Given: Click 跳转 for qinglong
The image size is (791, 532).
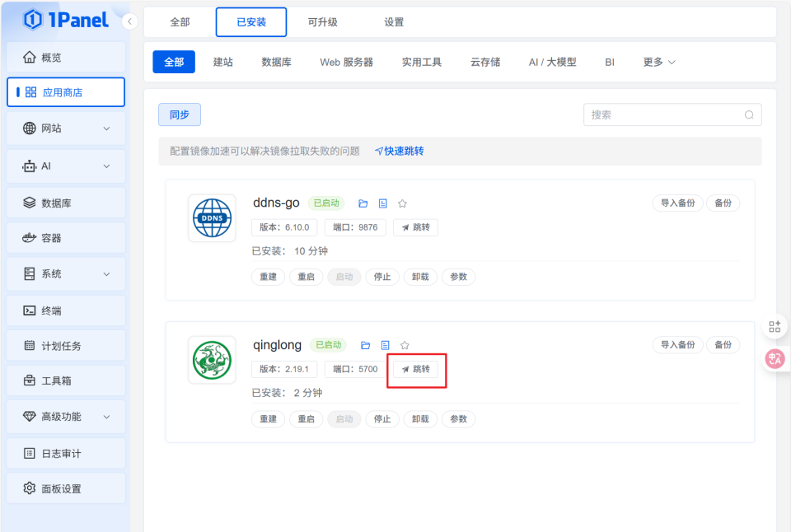Looking at the screenshot, I should coord(415,369).
